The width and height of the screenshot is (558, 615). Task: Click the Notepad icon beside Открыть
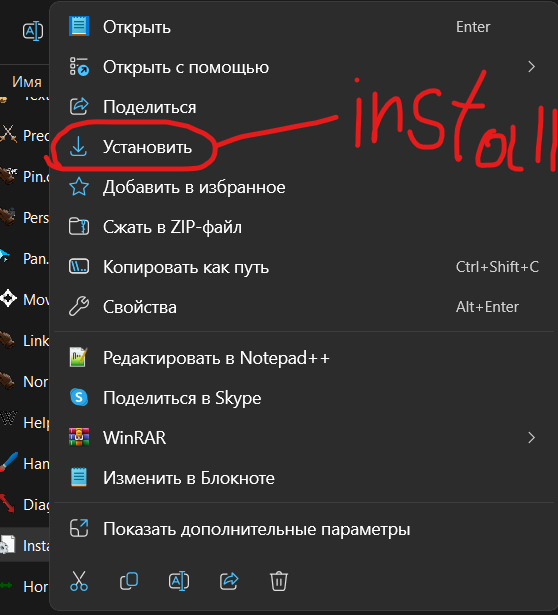[79, 26]
